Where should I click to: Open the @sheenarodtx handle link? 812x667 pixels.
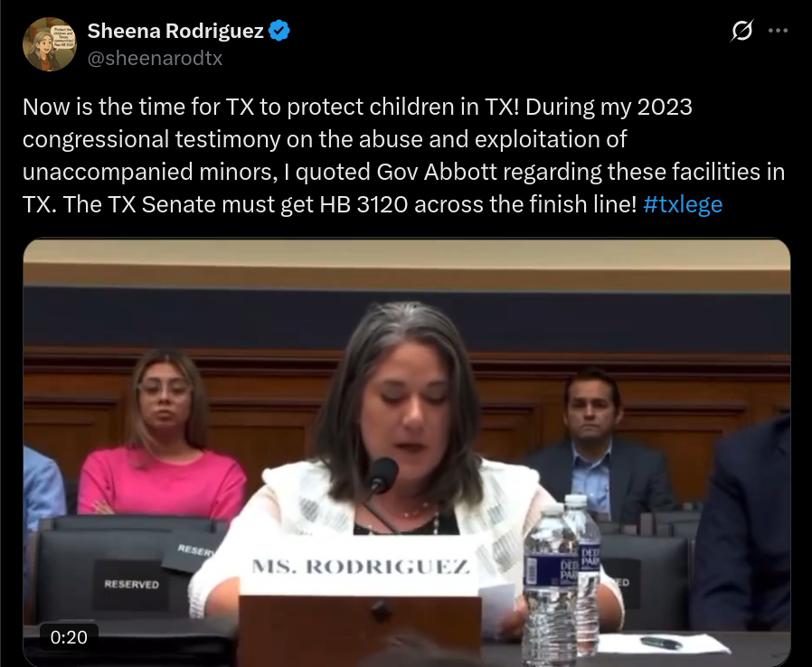tap(155, 58)
